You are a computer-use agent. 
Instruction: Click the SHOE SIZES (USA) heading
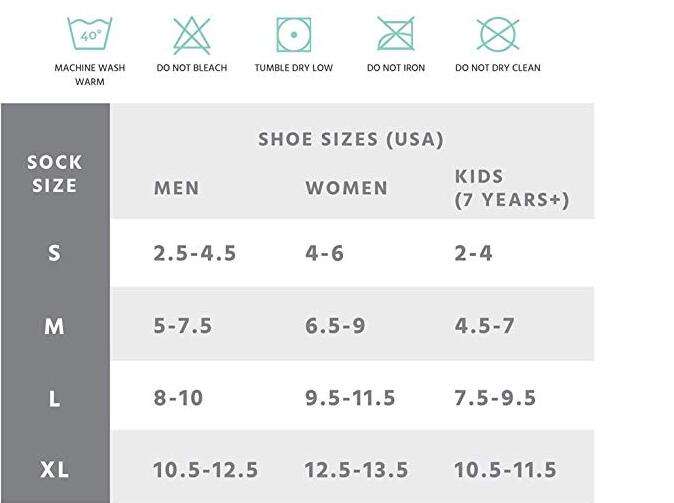click(350, 139)
